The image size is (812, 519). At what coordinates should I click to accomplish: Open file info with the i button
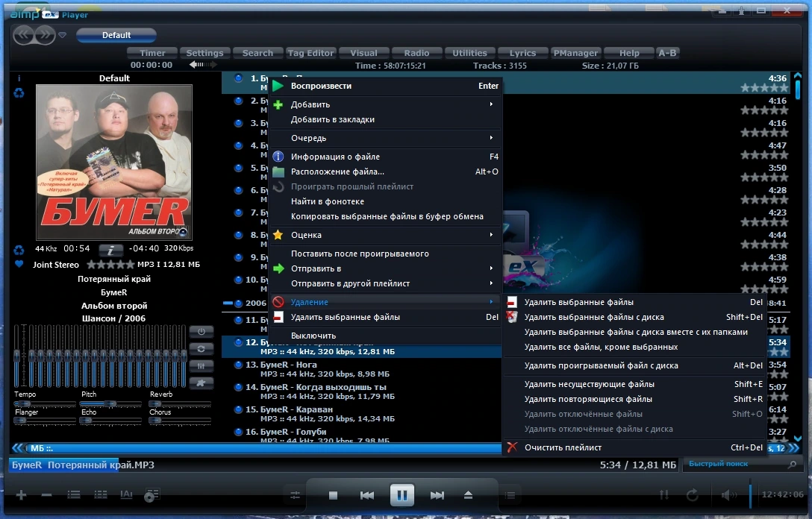tap(110, 250)
